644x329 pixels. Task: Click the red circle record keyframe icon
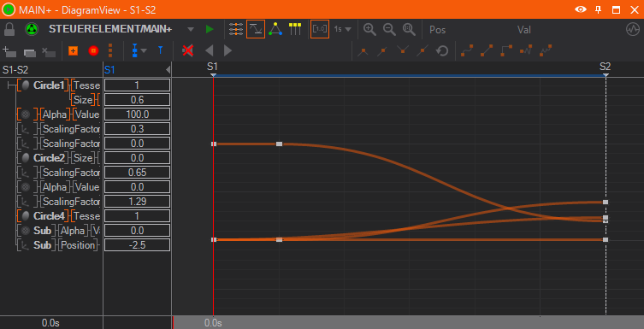93,51
